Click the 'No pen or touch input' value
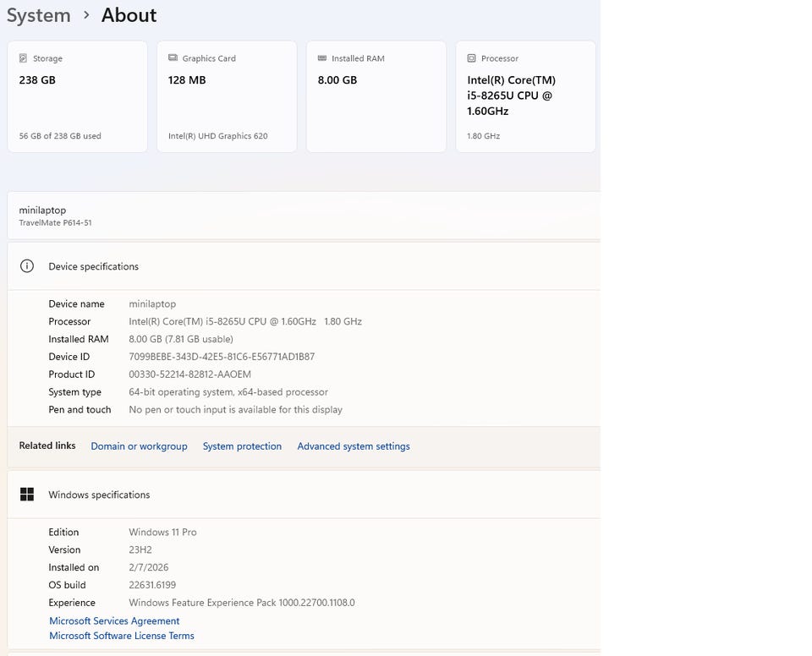812x656 pixels. coord(236,409)
